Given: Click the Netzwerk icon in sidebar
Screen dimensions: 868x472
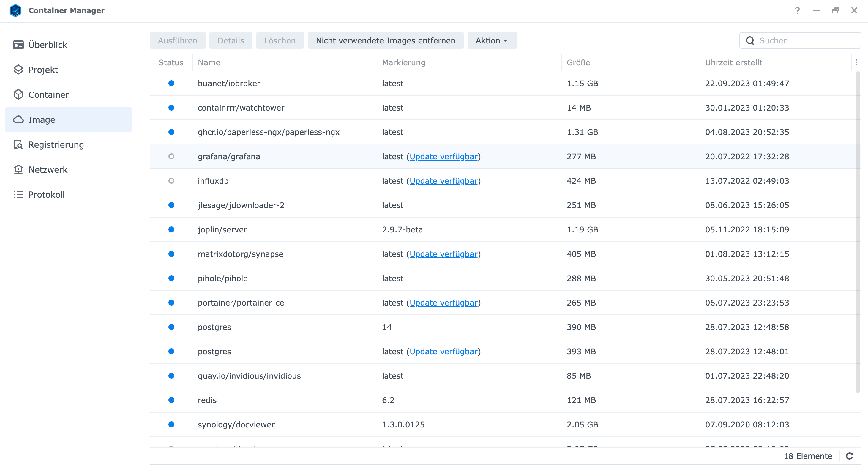Looking at the screenshot, I should (18, 170).
